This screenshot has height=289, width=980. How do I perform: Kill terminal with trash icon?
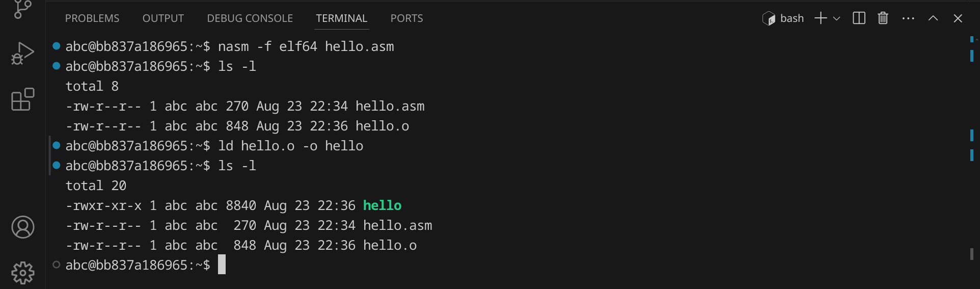883,18
